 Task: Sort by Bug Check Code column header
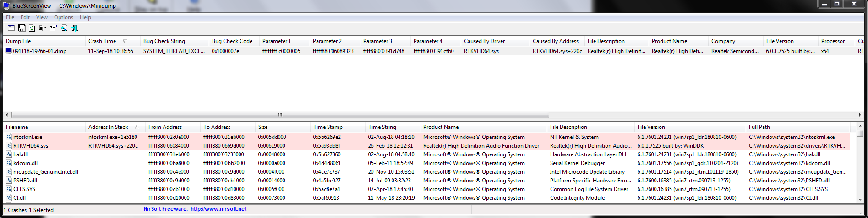pos(234,41)
